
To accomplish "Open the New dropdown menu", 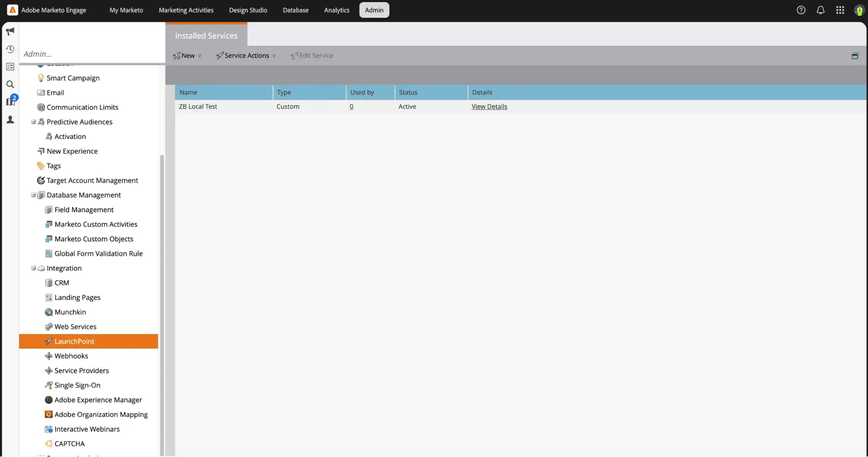I will pos(188,56).
